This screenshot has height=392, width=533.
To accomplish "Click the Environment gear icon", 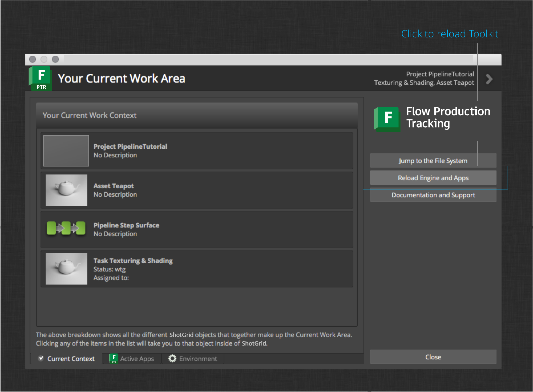I will pyautogui.click(x=172, y=358).
